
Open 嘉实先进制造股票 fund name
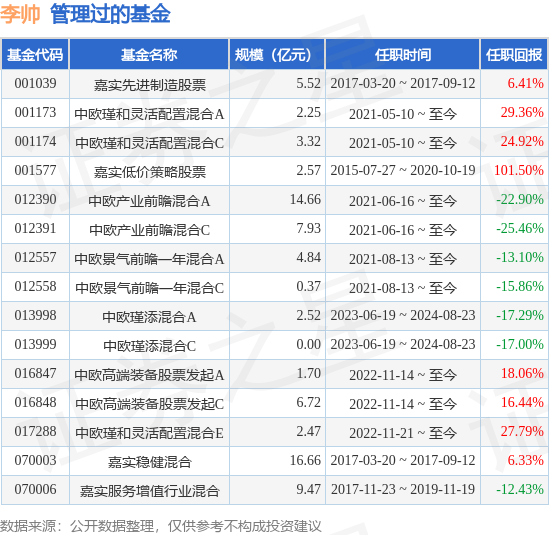pyautogui.click(x=150, y=85)
